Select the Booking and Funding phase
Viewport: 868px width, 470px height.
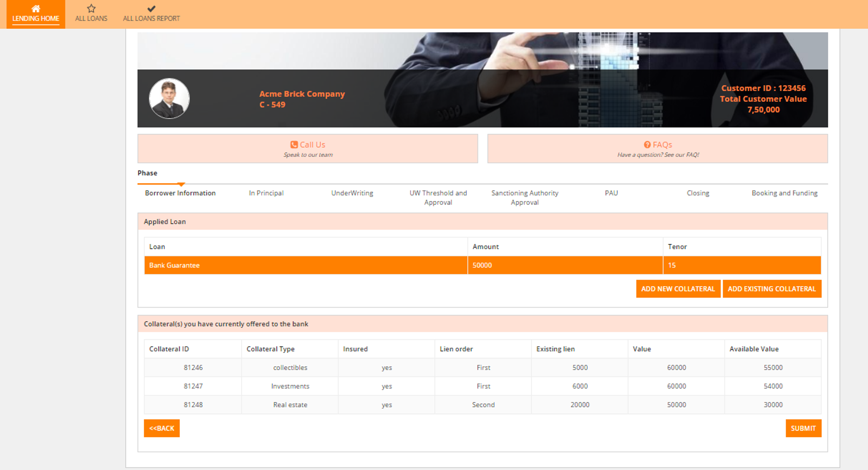point(784,193)
